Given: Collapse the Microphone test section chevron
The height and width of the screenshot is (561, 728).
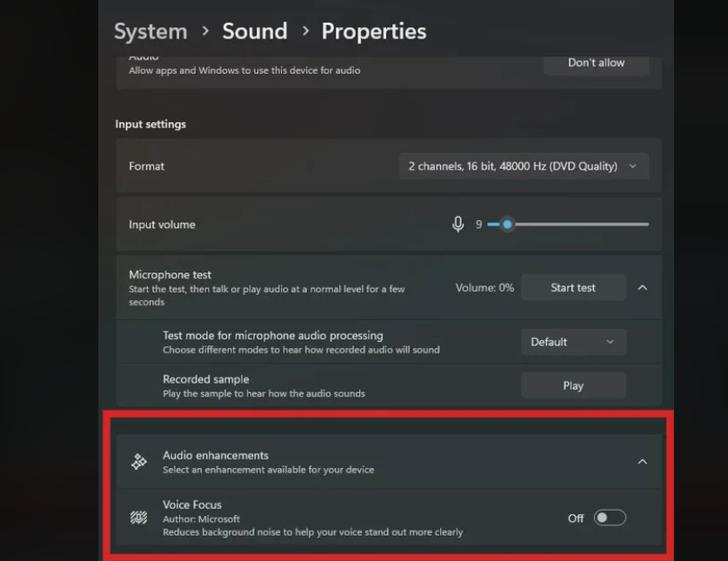Looking at the screenshot, I should click(643, 288).
